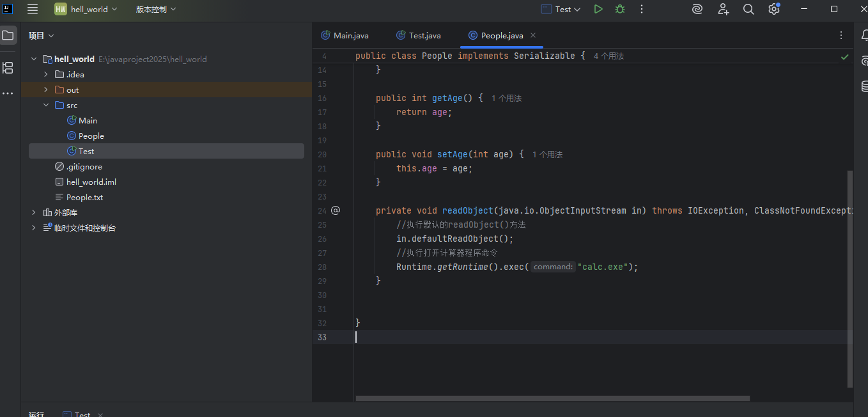Open the Structure tool window
Image resolution: width=868 pixels, height=417 pixels.
(8, 67)
